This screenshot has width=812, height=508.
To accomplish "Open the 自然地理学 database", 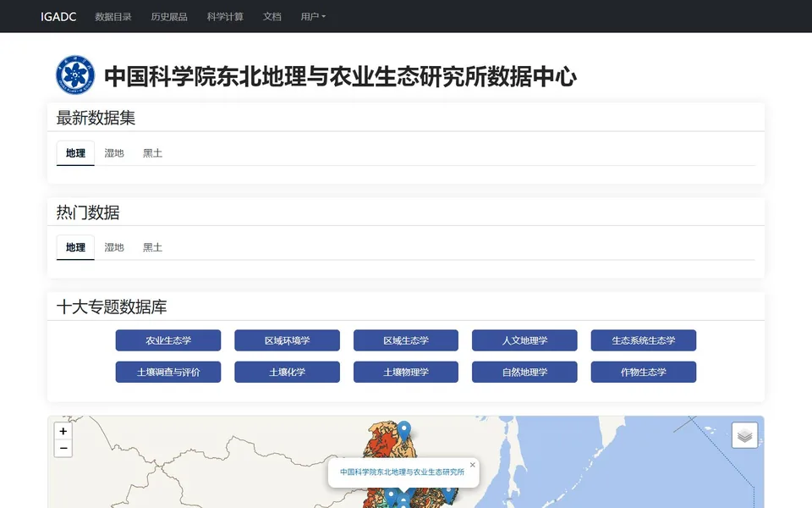I will 524,373.
